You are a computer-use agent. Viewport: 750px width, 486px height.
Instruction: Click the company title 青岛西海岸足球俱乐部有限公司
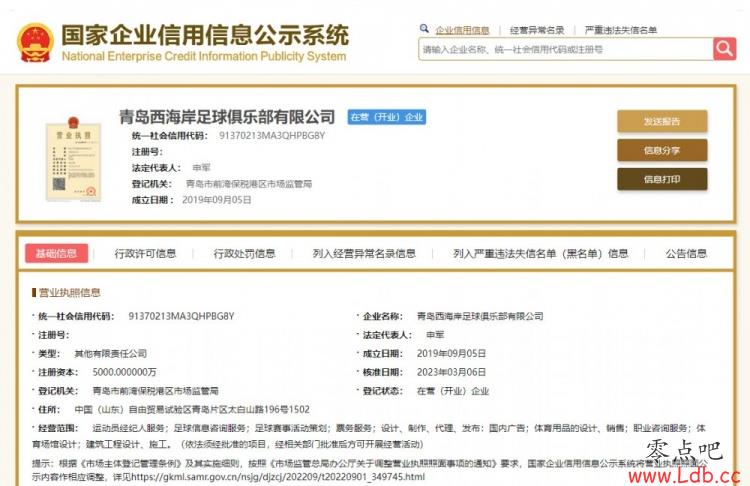[x=227, y=117]
